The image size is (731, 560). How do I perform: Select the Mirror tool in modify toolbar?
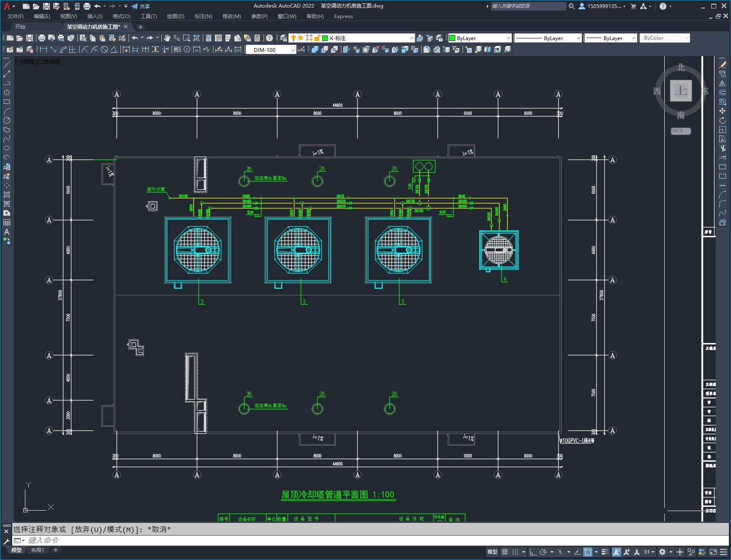coord(723,83)
